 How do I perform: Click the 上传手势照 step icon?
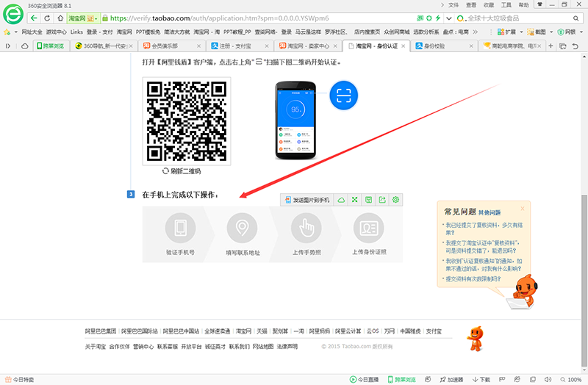(306, 228)
